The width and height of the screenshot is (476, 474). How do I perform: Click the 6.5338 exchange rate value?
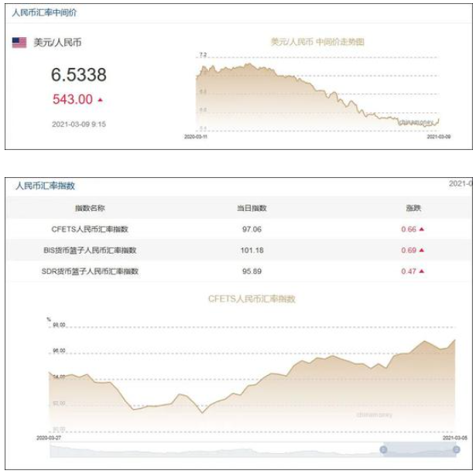79,74
